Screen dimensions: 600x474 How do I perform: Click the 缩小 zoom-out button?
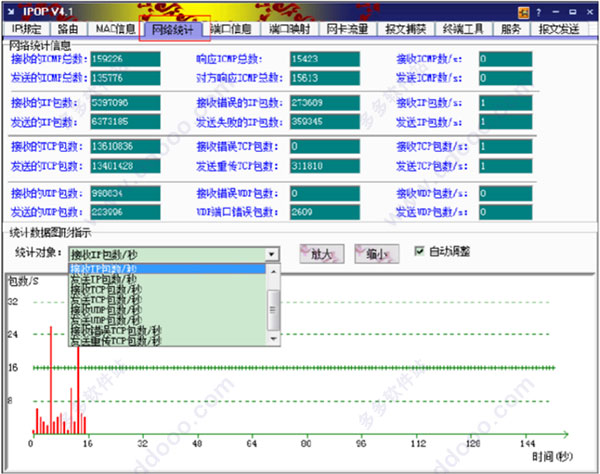377,254
